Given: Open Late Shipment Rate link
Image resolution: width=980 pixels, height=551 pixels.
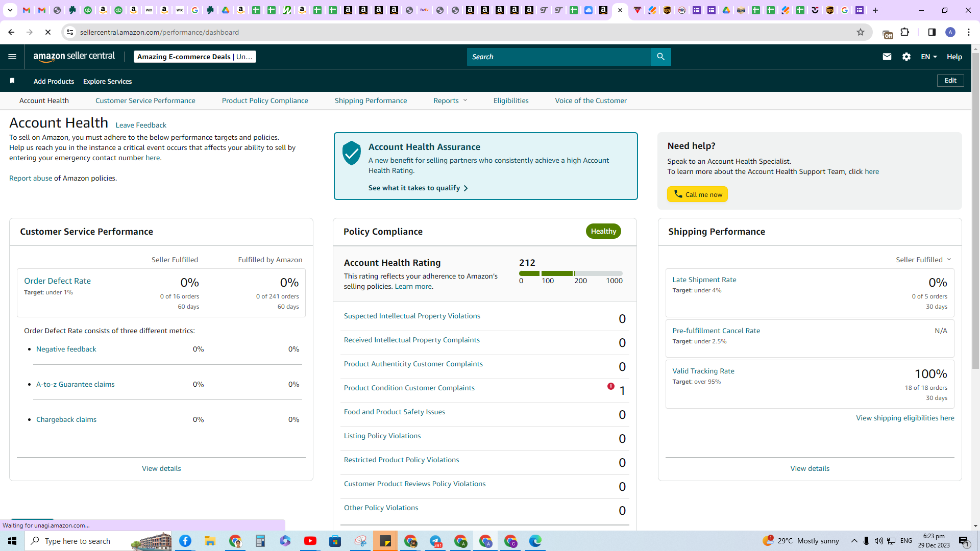Looking at the screenshot, I should (x=704, y=280).
